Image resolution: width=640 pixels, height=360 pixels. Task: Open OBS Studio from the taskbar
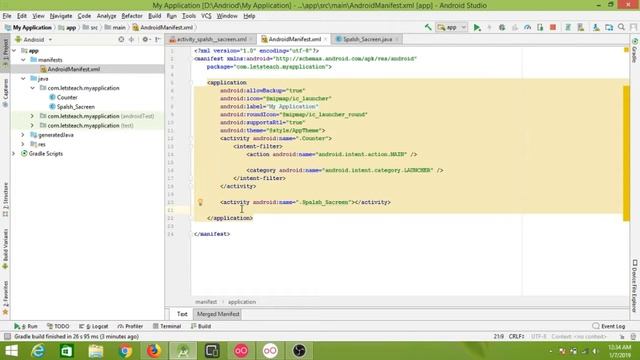pos(299,351)
